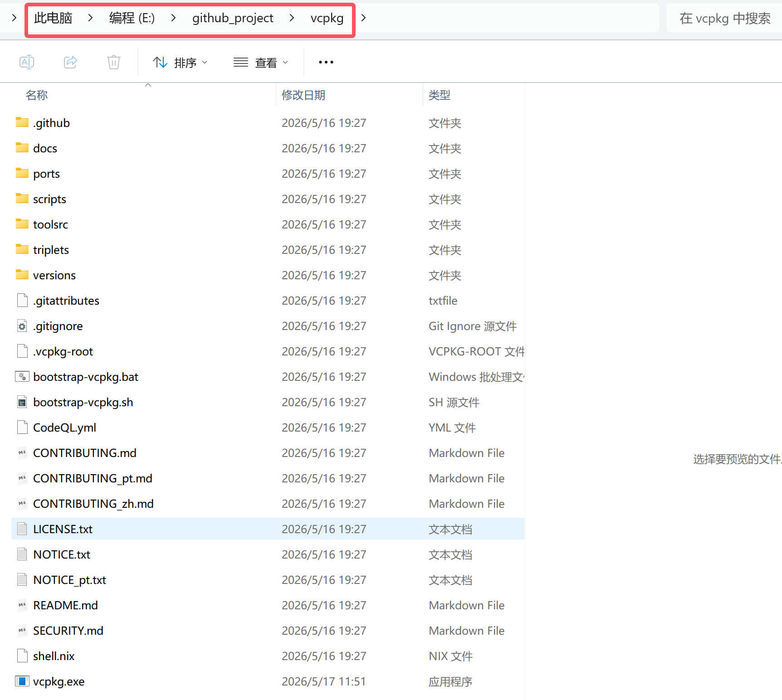
Task: Select the ports folder name
Action: 46,174
